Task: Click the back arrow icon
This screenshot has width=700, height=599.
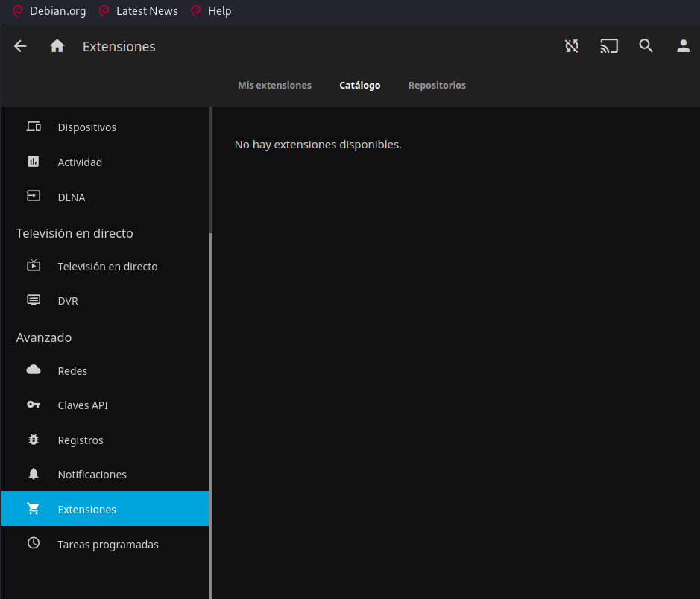Action: 19,45
